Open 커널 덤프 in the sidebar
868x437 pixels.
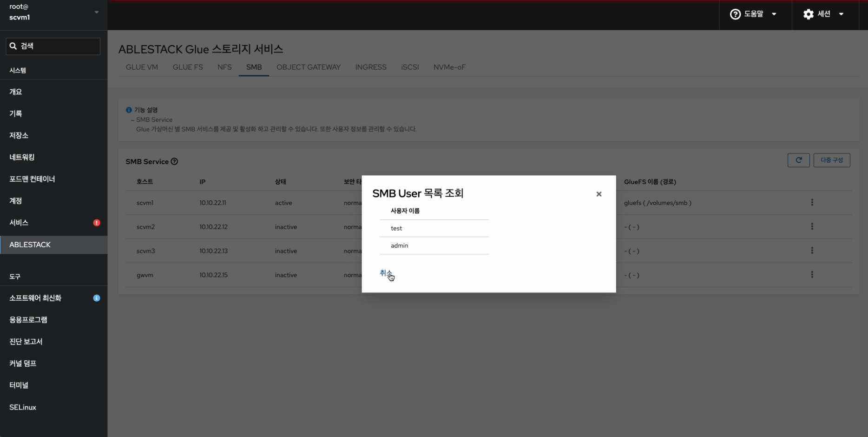[54, 364]
